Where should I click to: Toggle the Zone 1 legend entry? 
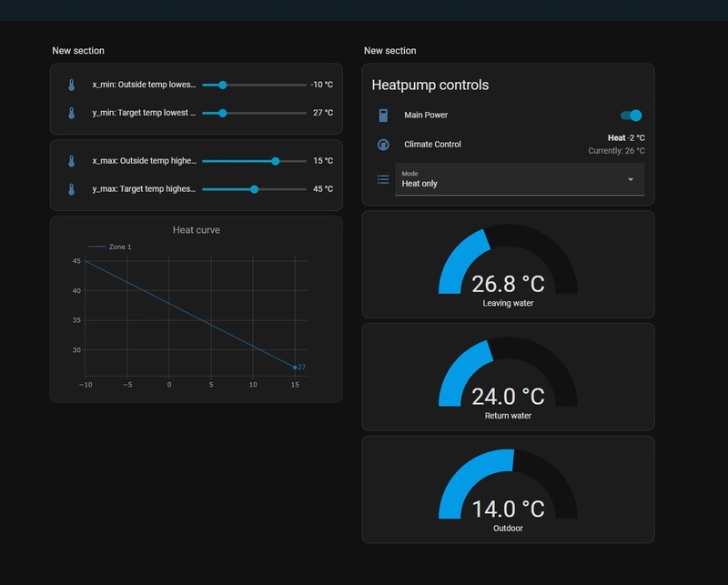click(110, 247)
